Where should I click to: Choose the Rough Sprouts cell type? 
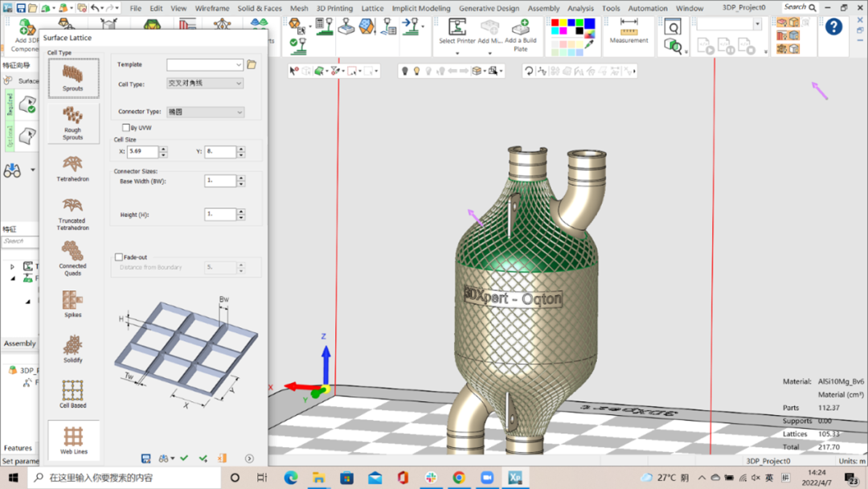72,123
